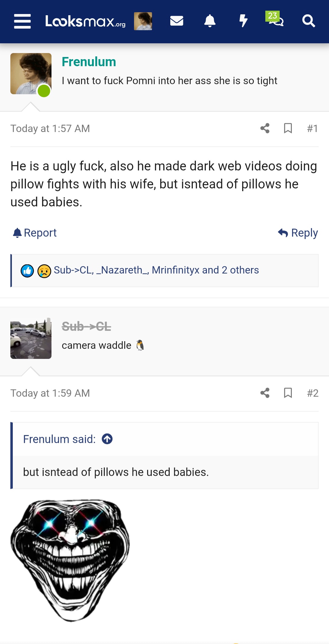This screenshot has height=644, width=329.
Task: Open Frenulum's profile by username
Action: (x=89, y=62)
